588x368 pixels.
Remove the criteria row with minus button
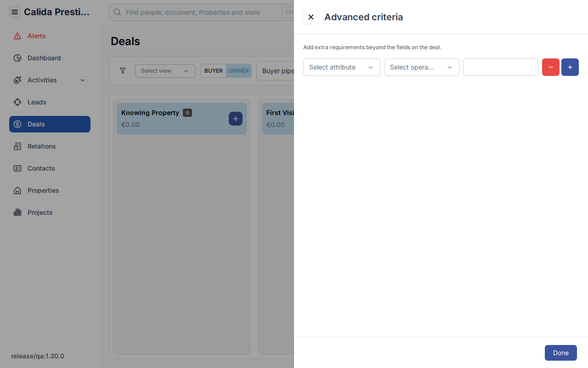coord(551,67)
